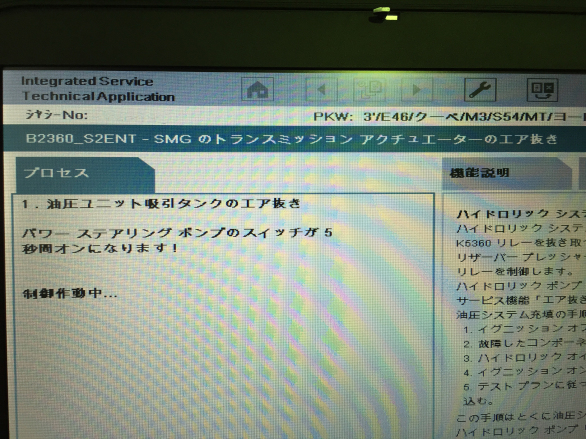Click list item '4. イグニッション オン'
The width and height of the screenshot is (586, 439).
point(524,372)
